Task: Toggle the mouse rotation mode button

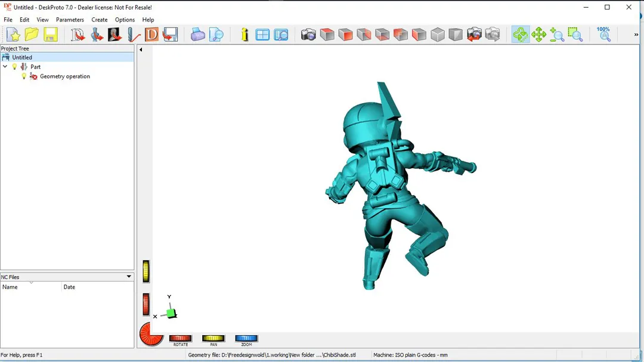Action: [521, 35]
